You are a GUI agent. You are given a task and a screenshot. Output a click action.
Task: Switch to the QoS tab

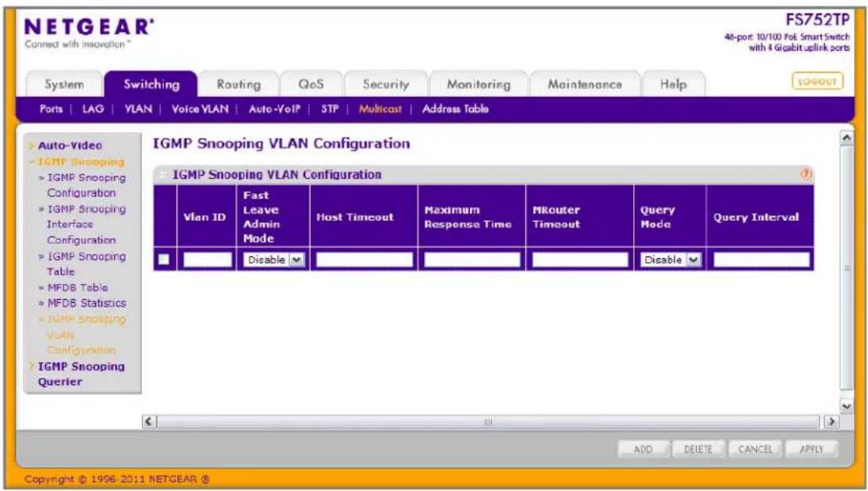(311, 84)
